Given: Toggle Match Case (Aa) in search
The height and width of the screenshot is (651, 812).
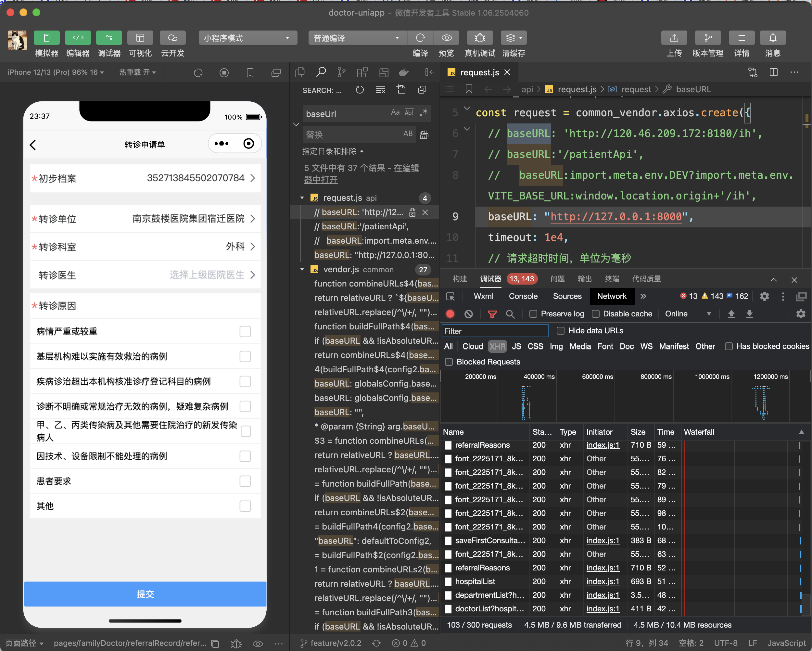Looking at the screenshot, I should pos(395,112).
